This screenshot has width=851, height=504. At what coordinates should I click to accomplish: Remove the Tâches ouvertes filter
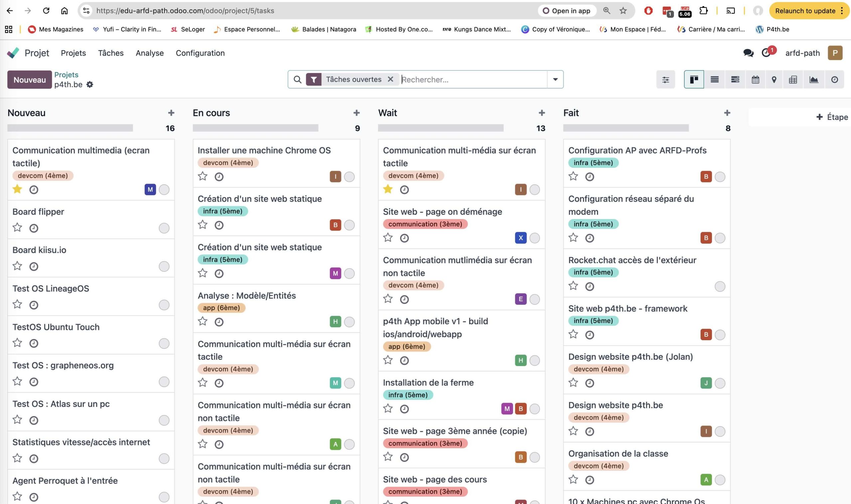coord(390,79)
